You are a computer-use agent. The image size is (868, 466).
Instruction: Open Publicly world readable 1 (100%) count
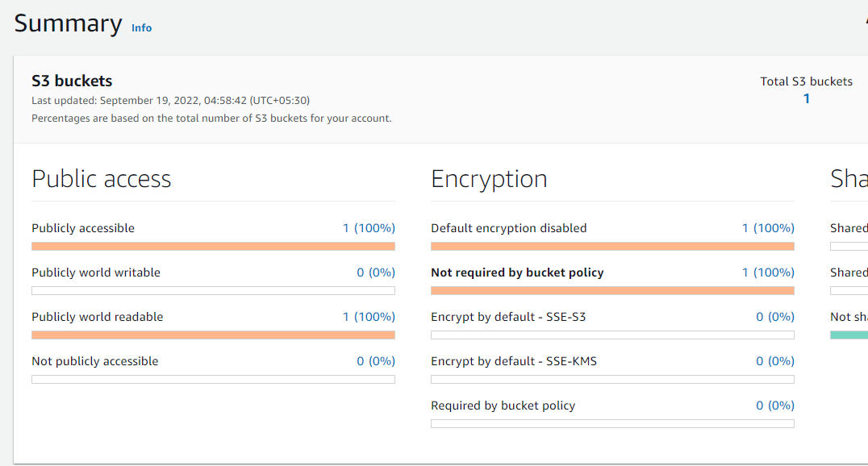369,317
